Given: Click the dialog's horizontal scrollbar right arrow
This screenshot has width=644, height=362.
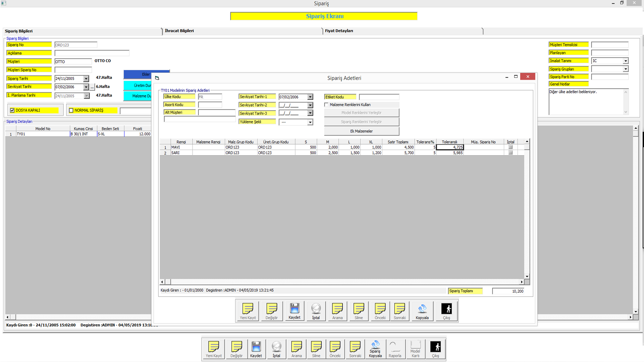Looking at the screenshot, I should 522,282.
